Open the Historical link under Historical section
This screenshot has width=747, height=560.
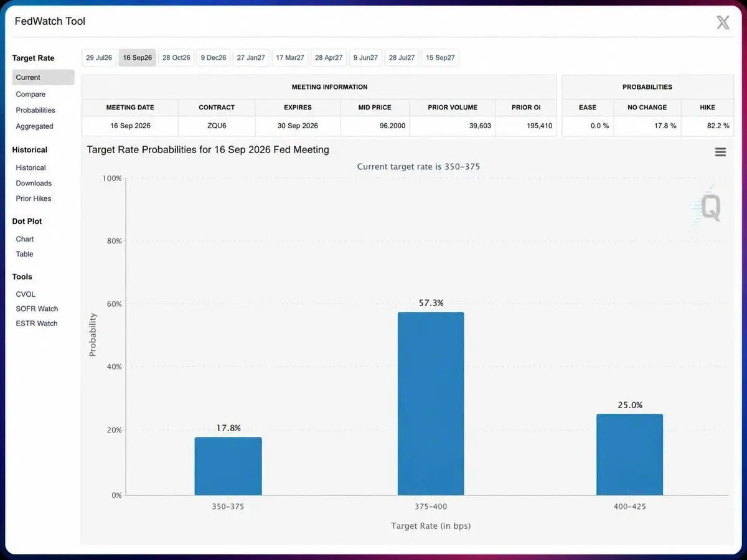tap(31, 168)
